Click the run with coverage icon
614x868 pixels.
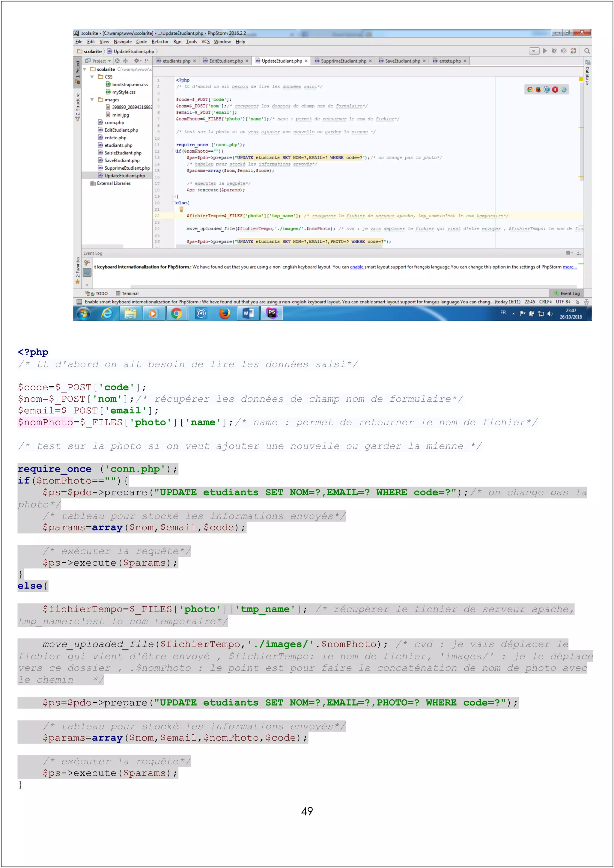click(564, 51)
